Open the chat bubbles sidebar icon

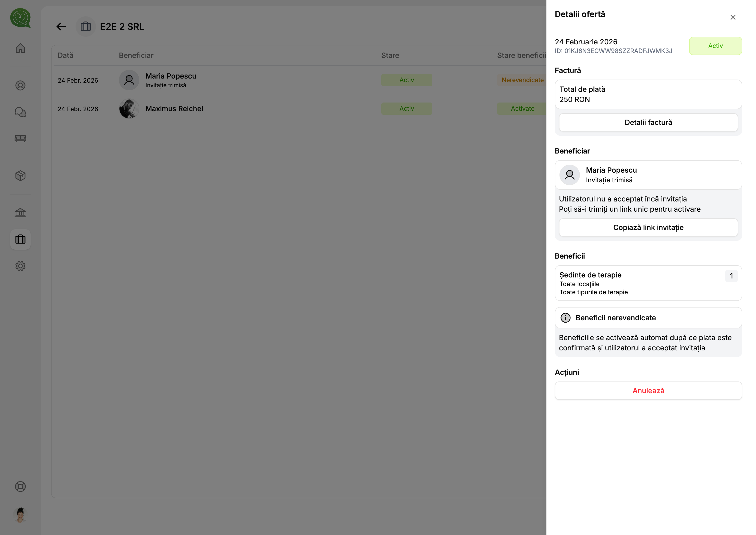pyautogui.click(x=20, y=112)
